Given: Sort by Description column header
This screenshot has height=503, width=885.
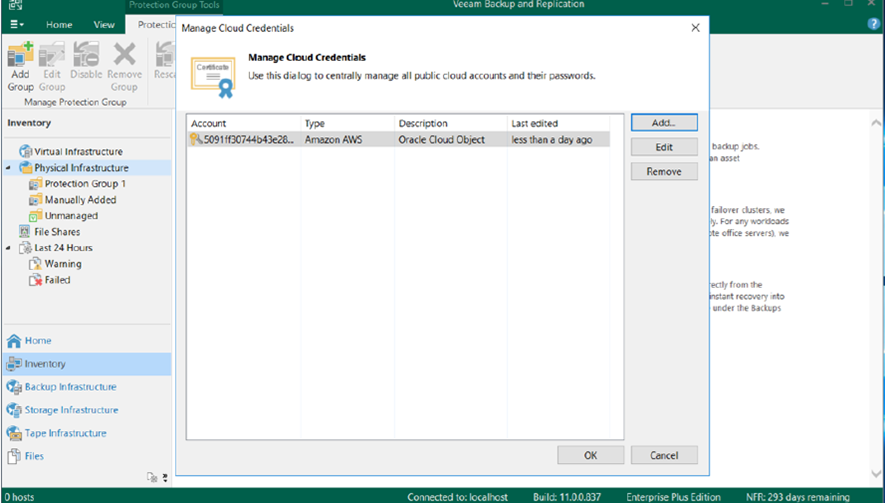Looking at the screenshot, I should [x=450, y=123].
